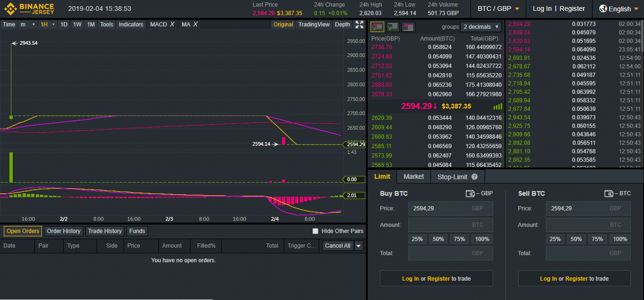The height and width of the screenshot is (300, 644).
Task: Set sell amount to 100%
Action: coord(620,239)
